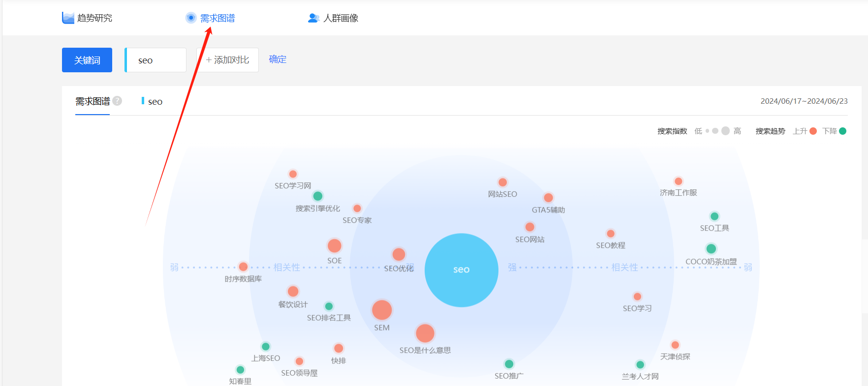868x386 pixels.
Task: Click the orange 上升 legend dot
Action: tap(813, 131)
